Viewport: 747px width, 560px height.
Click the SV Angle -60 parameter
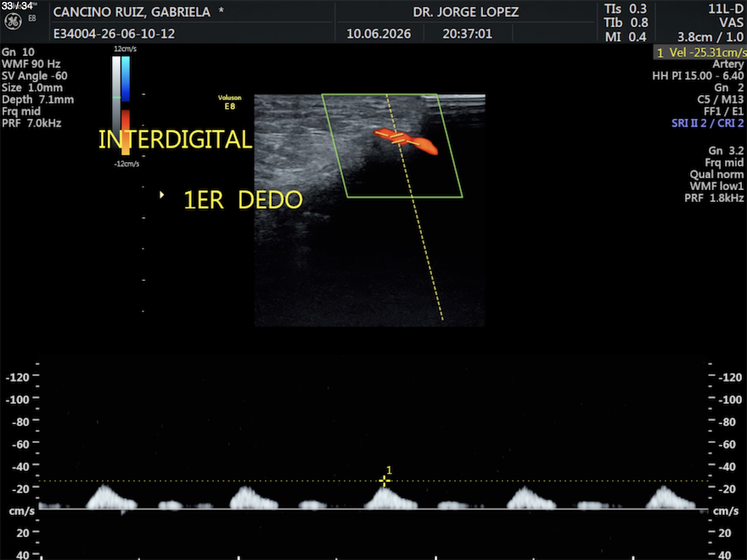[x=34, y=76]
